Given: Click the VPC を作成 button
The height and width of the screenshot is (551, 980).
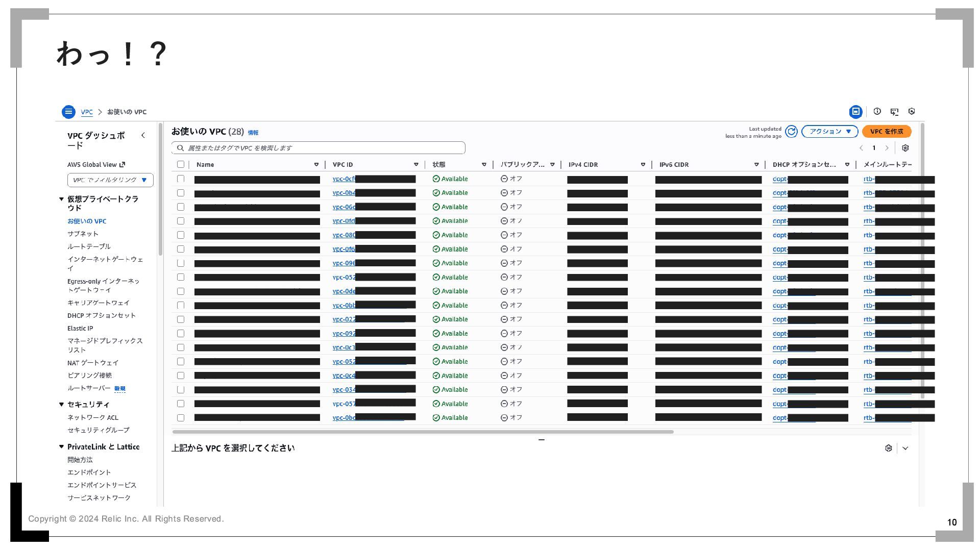Looking at the screenshot, I should pyautogui.click(x=886, y=132).
